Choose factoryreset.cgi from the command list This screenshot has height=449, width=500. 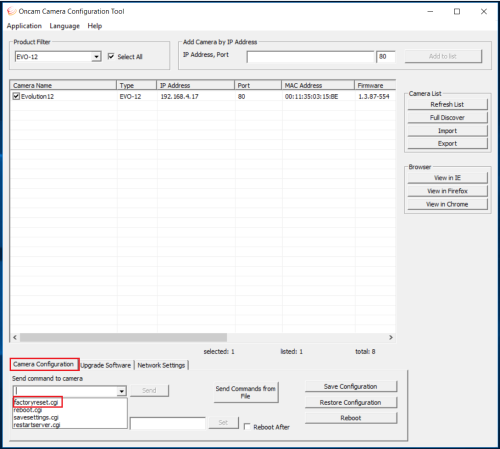point(36,402)
